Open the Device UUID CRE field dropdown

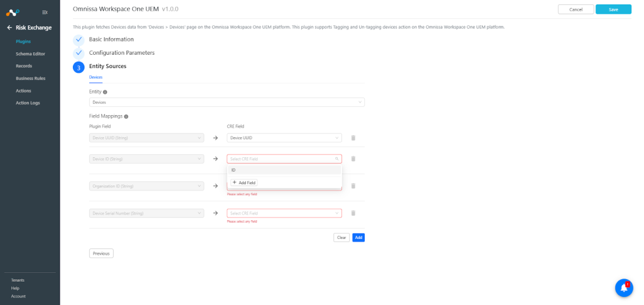tap(284, 138)
